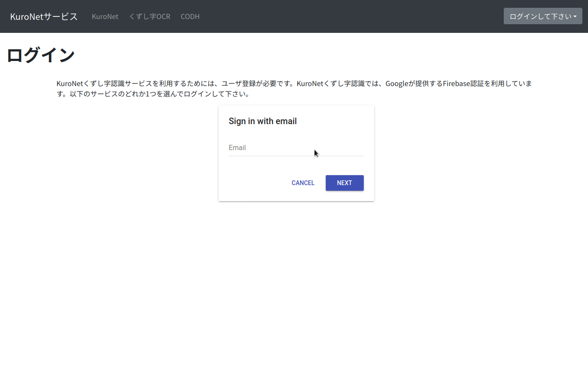
Task: Click the ログイン page heading
Action: (41, 54)
